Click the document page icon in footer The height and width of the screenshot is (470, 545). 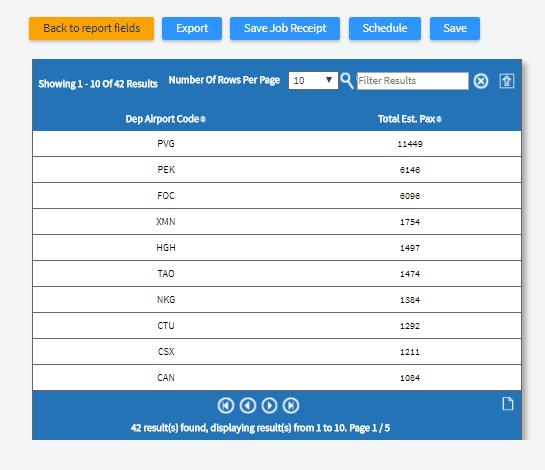click(508, 404)
